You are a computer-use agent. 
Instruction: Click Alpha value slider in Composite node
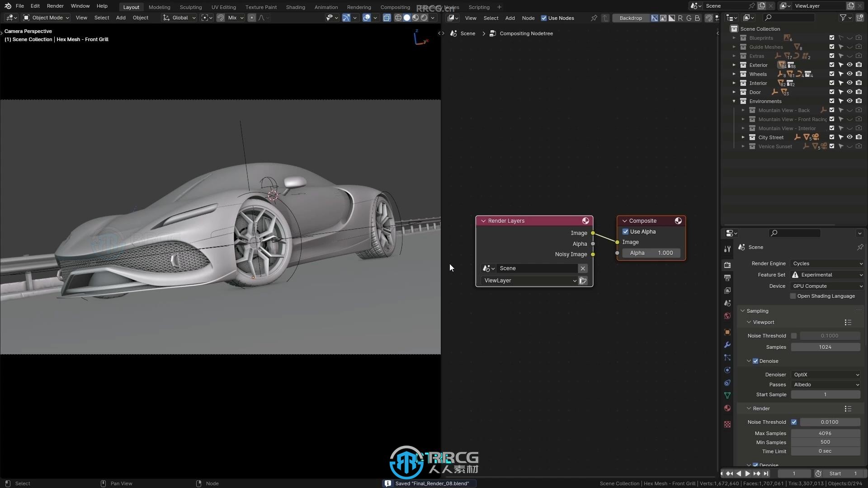tap(651, 253)
